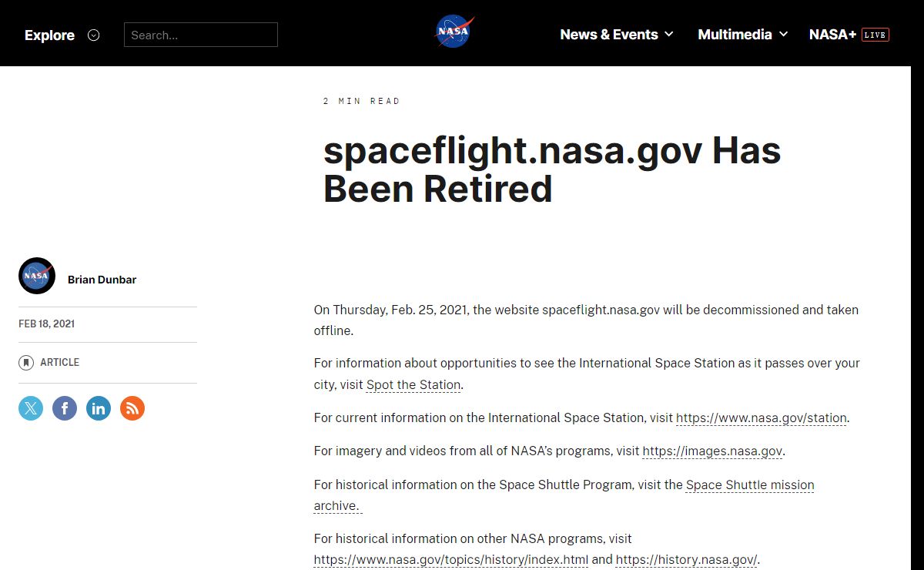This screenshot has height=570, width=924.
Task: Click the Article bookmark icon
Action: pyautogui.click(x=26, y=363)
